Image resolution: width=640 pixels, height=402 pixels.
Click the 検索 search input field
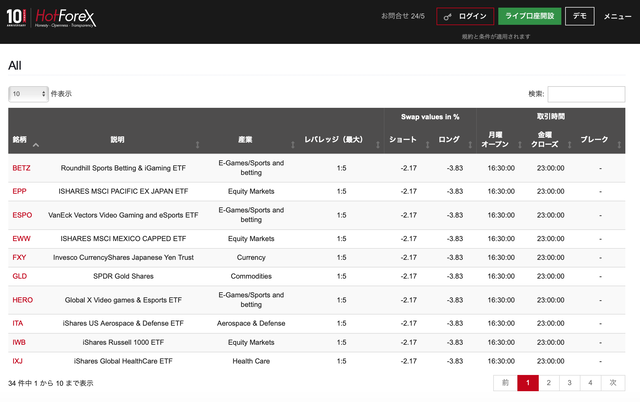[x=586, y=94]
